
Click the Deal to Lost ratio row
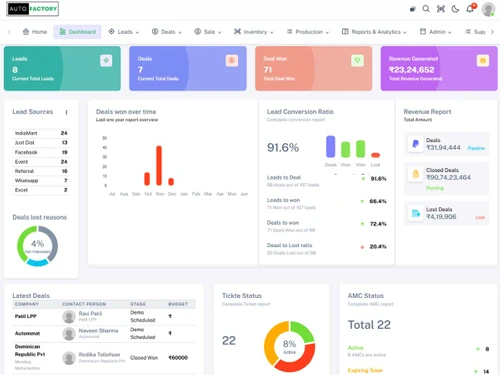(x=326, y=249)
